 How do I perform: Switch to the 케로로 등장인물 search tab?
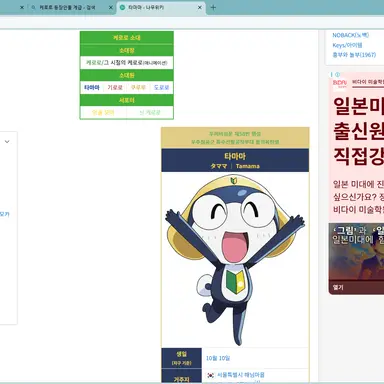[x=68, y=7]
